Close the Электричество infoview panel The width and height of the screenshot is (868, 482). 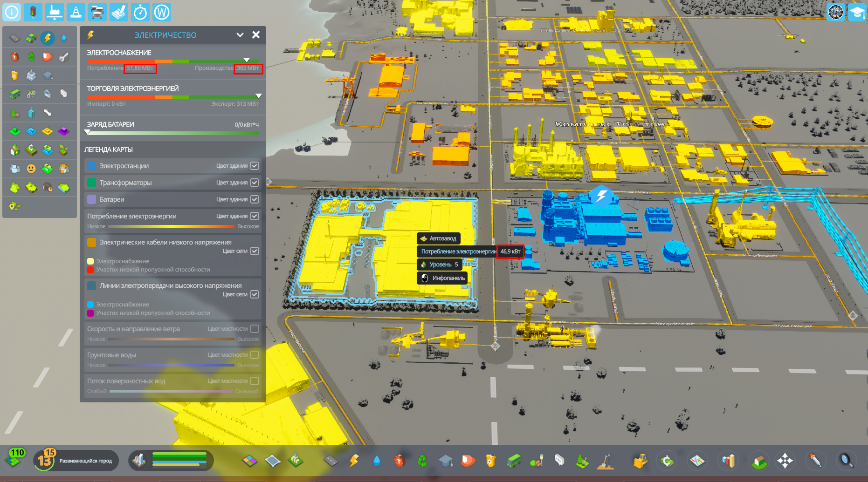click(x=256, y=34)
